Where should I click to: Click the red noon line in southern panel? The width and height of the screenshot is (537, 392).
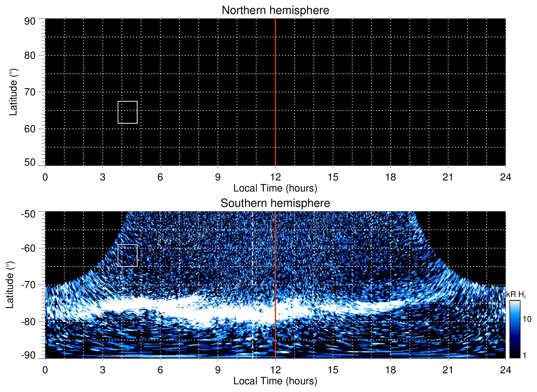pyautogui.click(x=275, y=248)
